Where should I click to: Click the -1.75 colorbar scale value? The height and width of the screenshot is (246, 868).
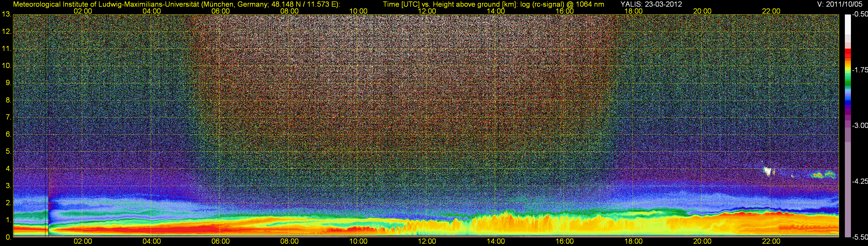[860, 70]
